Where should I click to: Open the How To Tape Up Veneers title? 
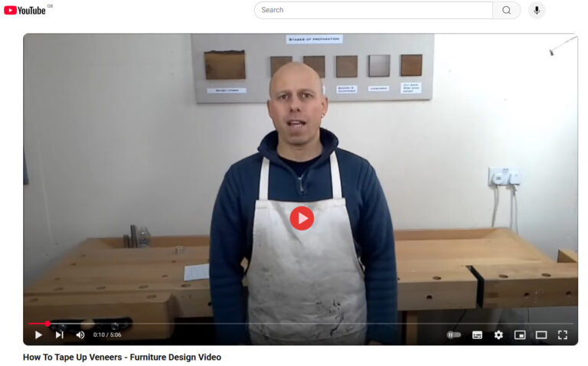click(122, 358)
